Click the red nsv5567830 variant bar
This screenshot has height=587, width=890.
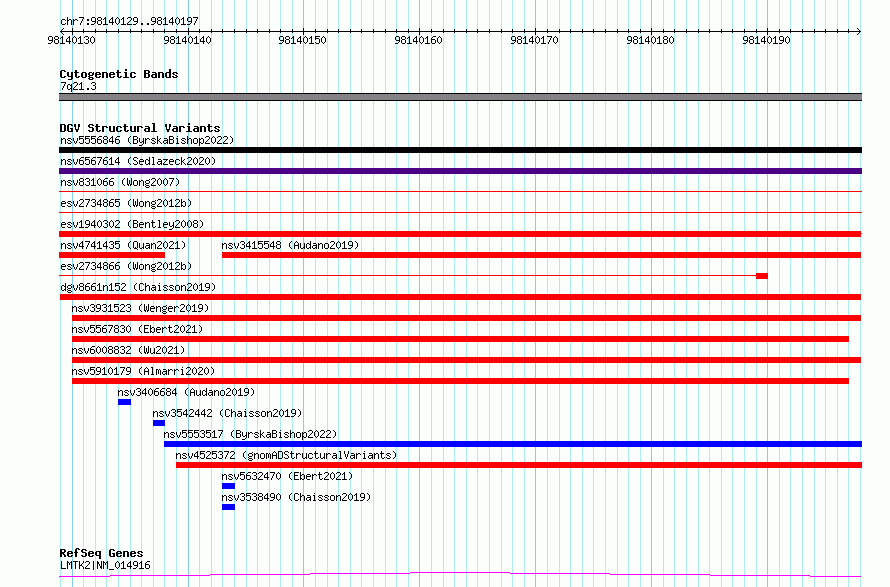click(460, 339)
